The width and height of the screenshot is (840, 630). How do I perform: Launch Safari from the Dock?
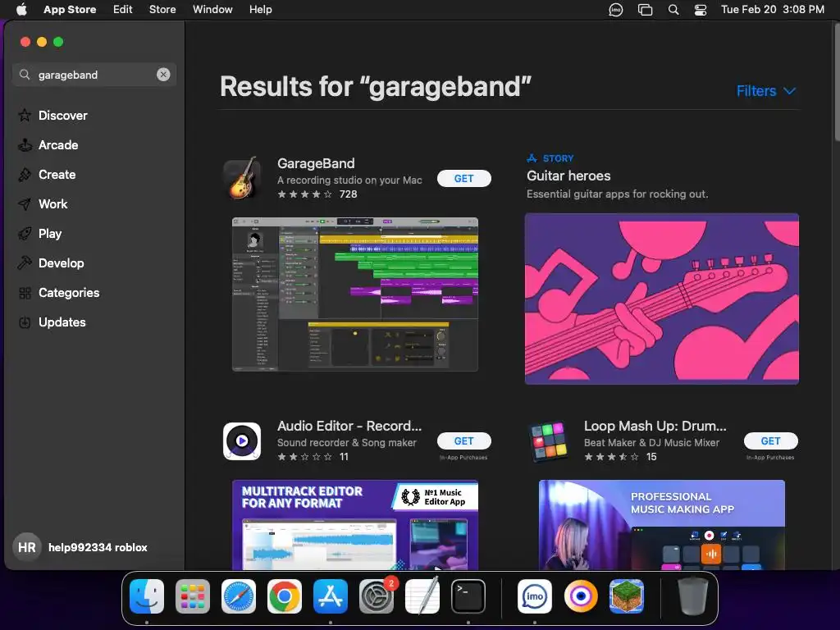pos(239,596)
